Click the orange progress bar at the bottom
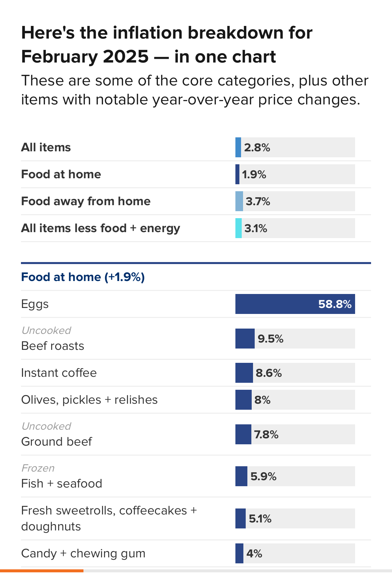This screenshot has width=392, height=574. [42, 571]
